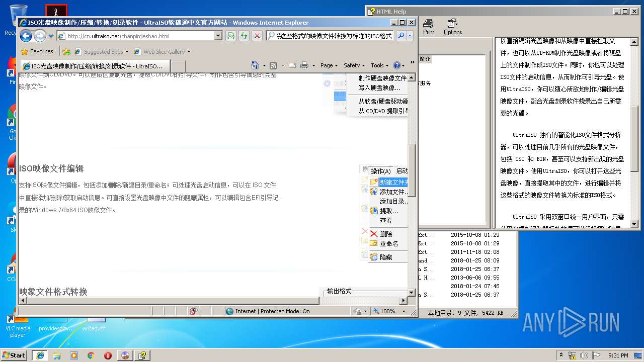Click the IE forward navigation arrow
This screenshot has width=644, height=362.
pyautogui.click(x=40, y=36)
